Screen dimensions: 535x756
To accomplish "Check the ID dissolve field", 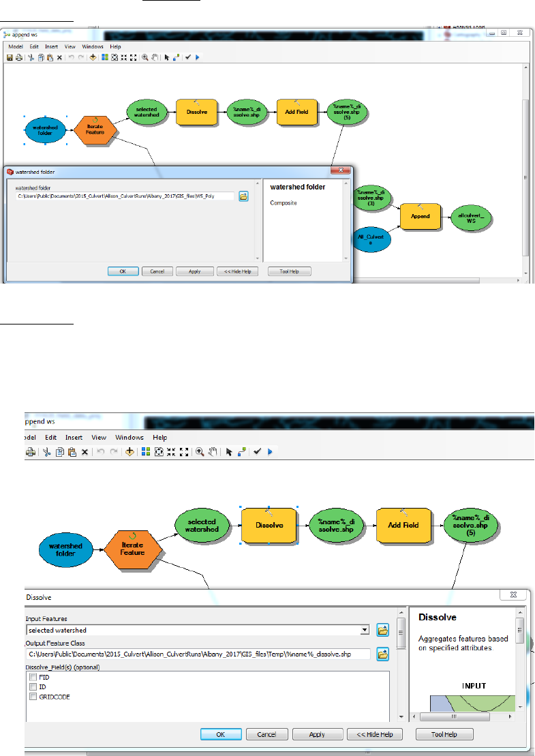I will coord(33,686).
